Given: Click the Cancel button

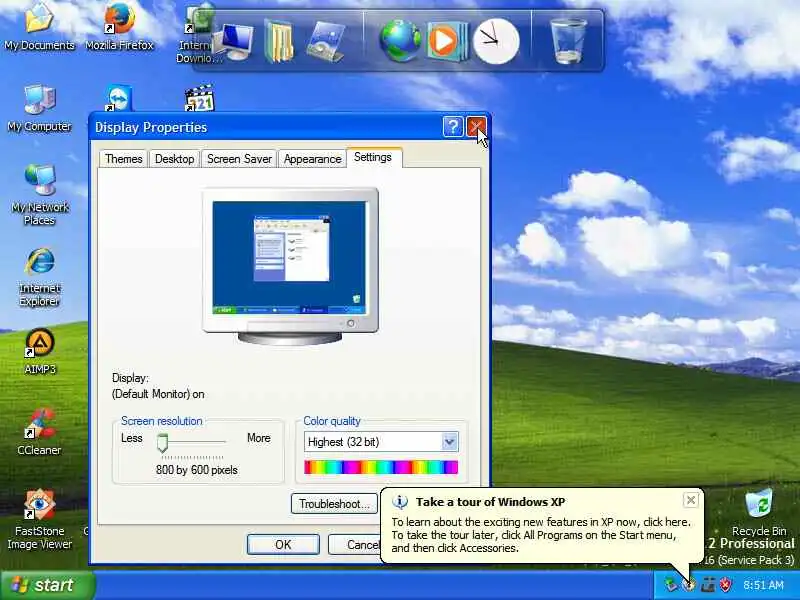Looking at the screenshot, I should [355, 544].
